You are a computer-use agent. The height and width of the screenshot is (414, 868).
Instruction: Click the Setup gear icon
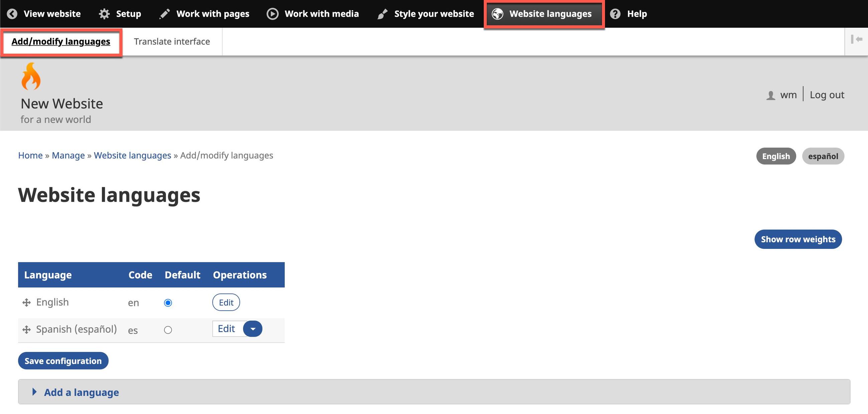click(104, 14)
